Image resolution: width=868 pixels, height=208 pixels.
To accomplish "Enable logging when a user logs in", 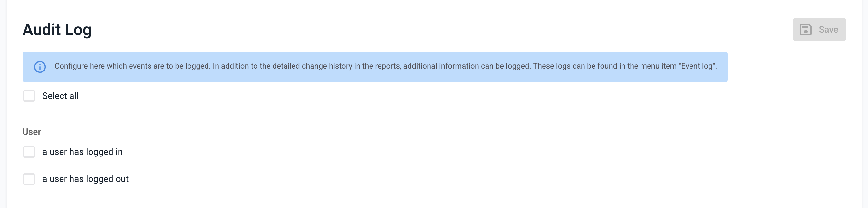I will coord(29,152).
